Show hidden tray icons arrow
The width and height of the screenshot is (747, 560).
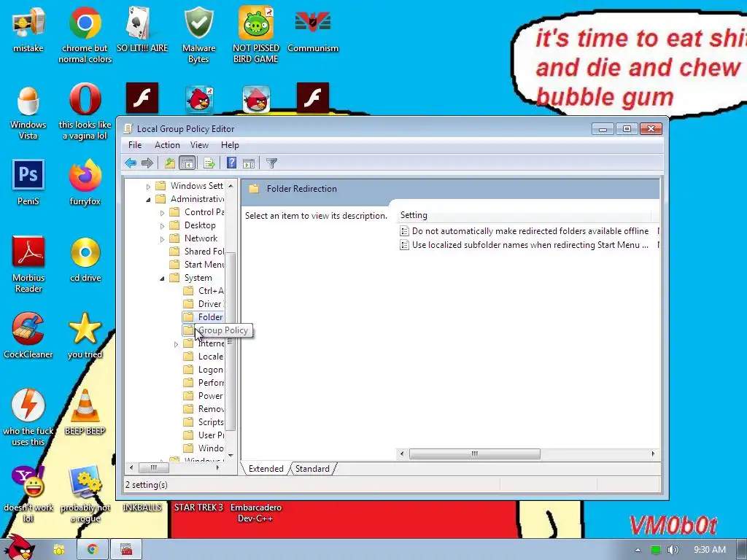(638, 550)
